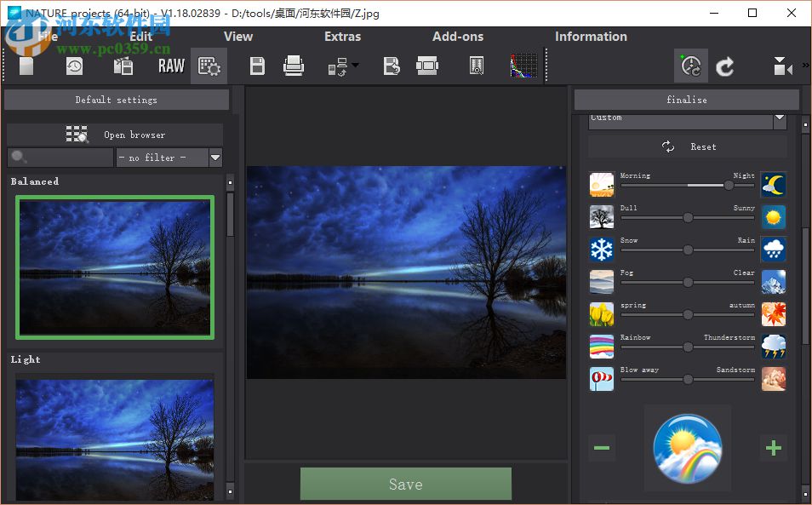Open the Extras menu
Viewport: 812px width, 505px height.
342,37
